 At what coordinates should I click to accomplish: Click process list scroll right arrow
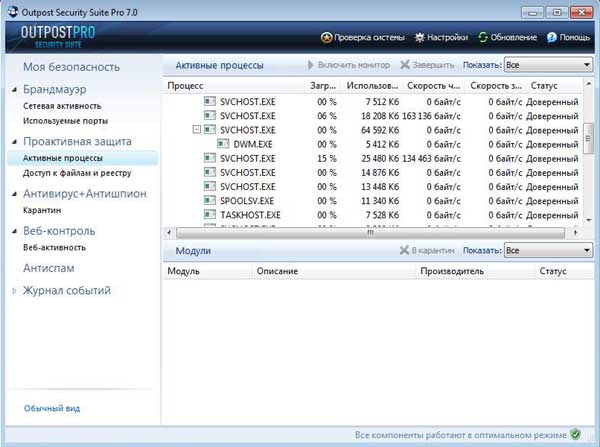click(575, 232)
